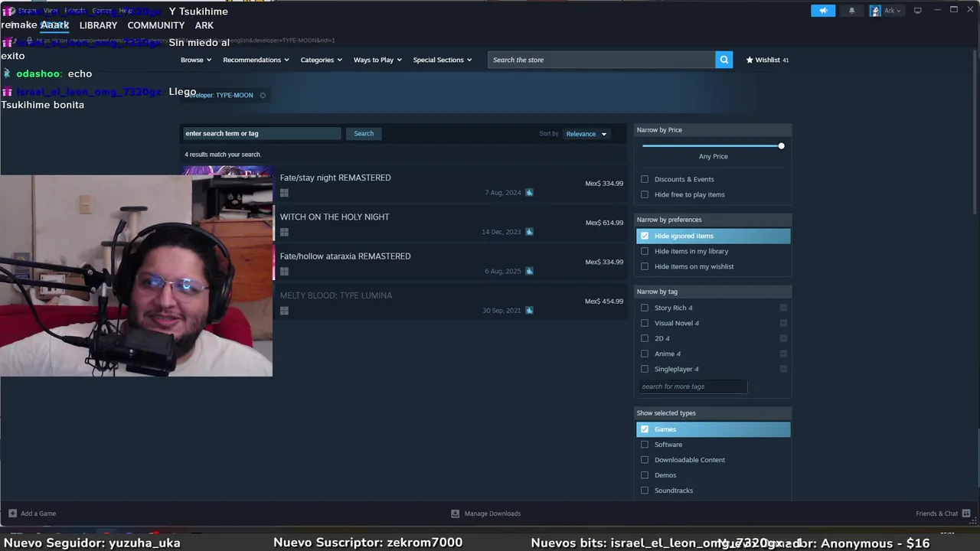
Task: Check Hide items in my library
Action: (645, 251)
